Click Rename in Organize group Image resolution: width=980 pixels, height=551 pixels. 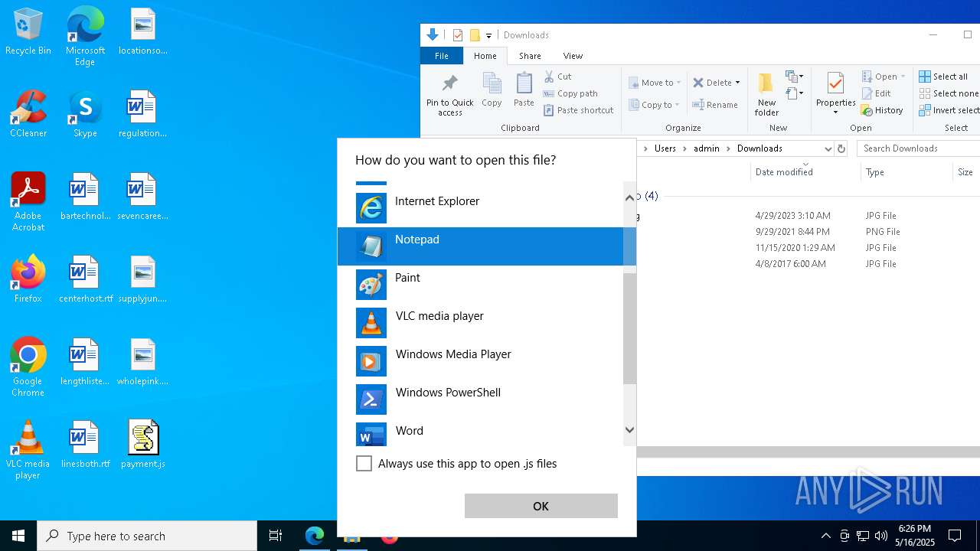click(715, 105)
